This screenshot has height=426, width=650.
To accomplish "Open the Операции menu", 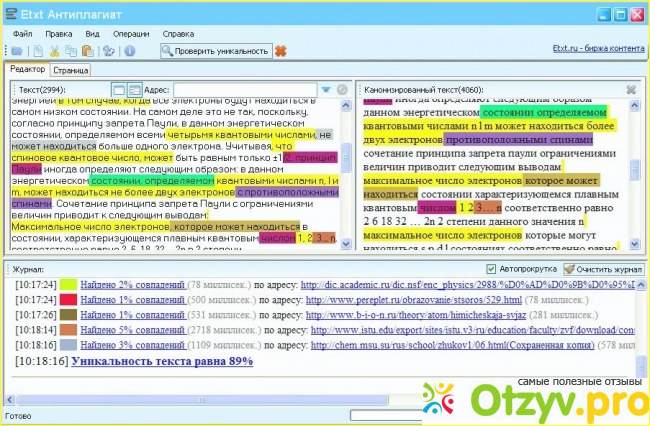I will 131,33.
